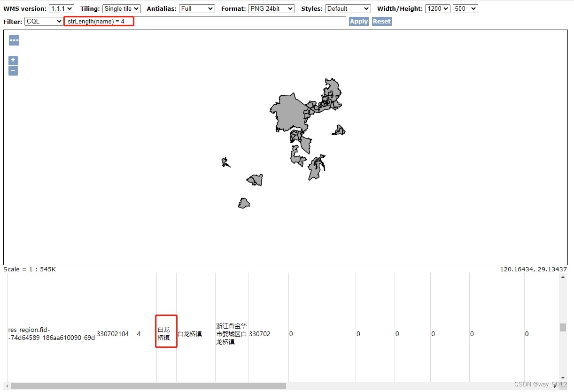The height and width of the screenshot is (392, 574).
Task: Open the Format dropdown showing PNG 24bit
Action: click(x=271, y=8)
